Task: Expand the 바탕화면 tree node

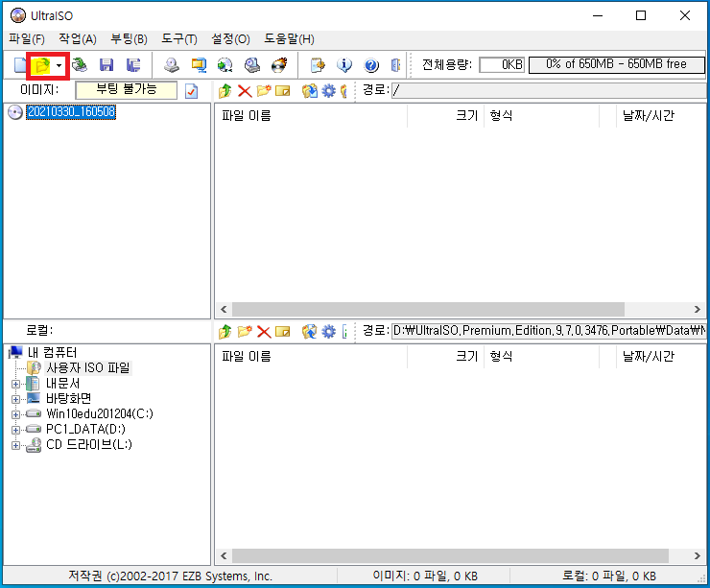Action: [x=15, y=400]
